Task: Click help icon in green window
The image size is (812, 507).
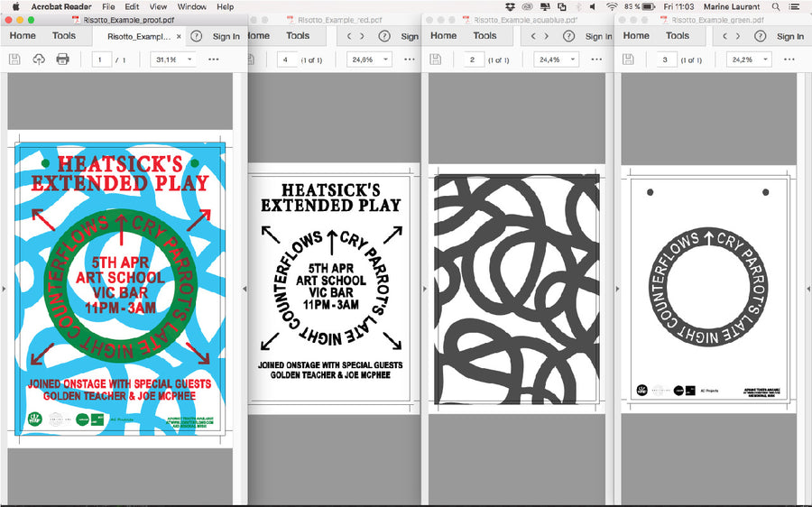Action: click(760, 36)
